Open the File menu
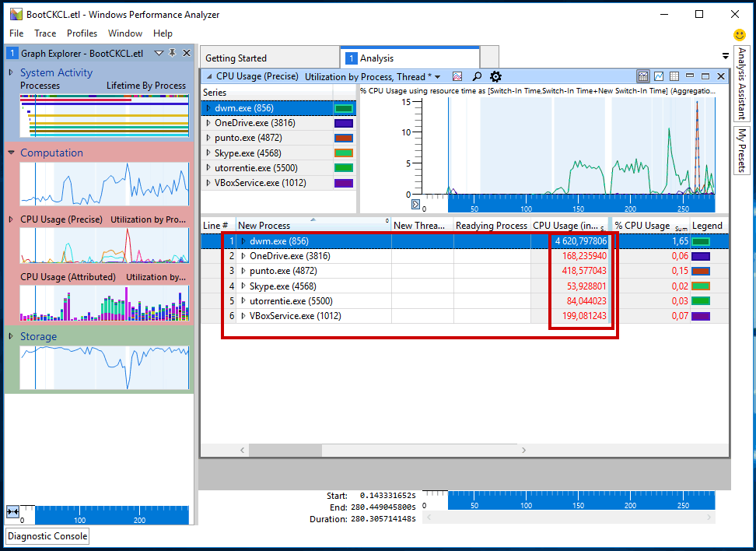The image size is (756, 551). [x=16, y=33]
